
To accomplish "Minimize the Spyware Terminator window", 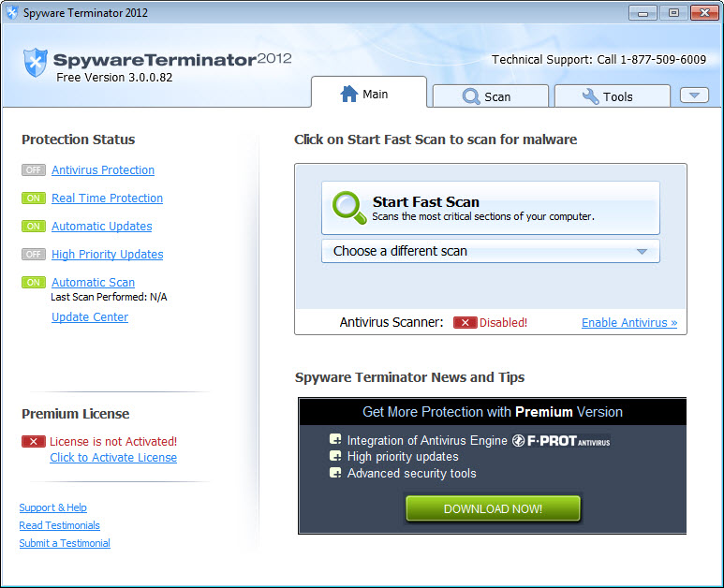I will click(x=643, y=13).
